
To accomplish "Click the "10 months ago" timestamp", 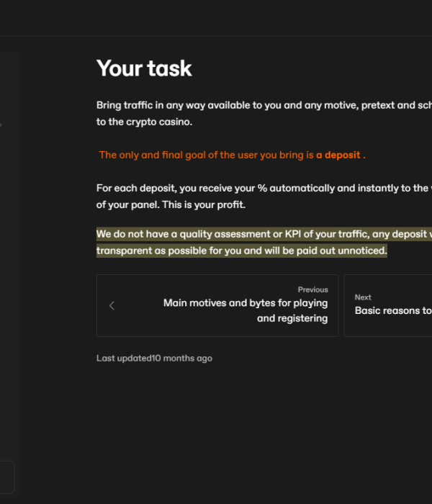I will pyautogui.click(x=181, y=358).
